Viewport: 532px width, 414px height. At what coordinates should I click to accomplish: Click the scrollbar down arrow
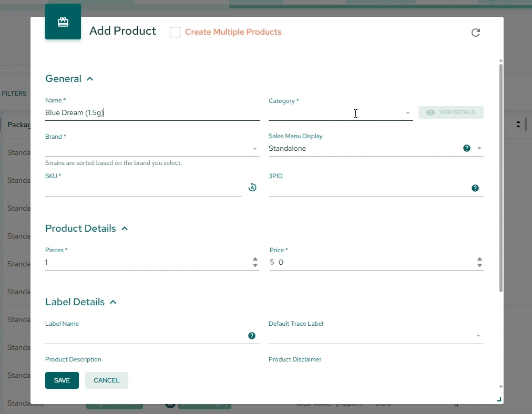(501, 387)
